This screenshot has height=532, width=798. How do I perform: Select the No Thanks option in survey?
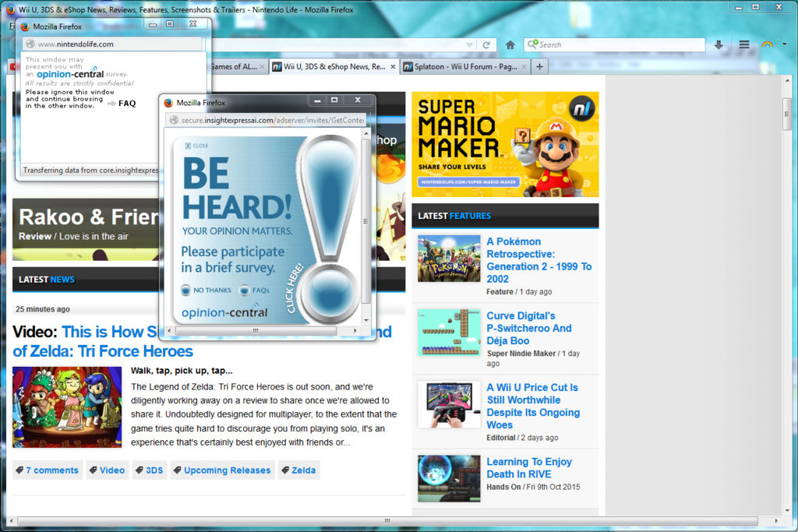point(186,290)
